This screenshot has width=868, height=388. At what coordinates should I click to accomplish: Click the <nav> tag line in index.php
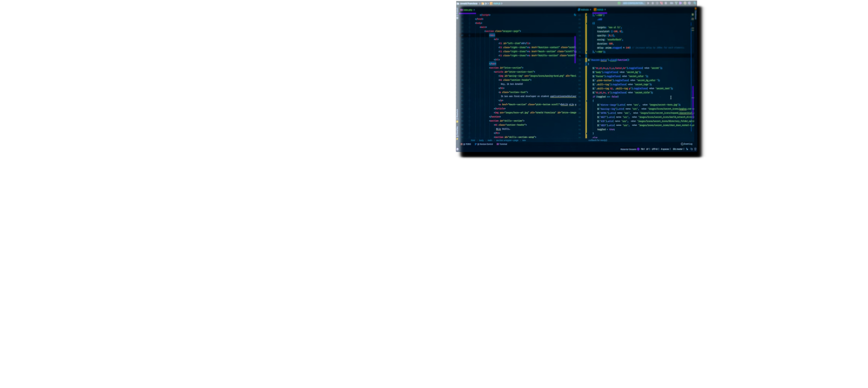(x=492, y=35)
